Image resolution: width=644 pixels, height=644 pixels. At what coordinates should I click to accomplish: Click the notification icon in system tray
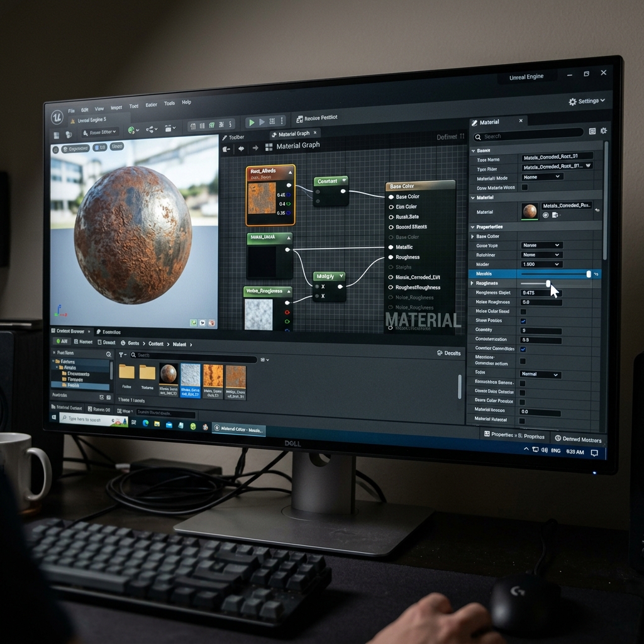(594, 453)
